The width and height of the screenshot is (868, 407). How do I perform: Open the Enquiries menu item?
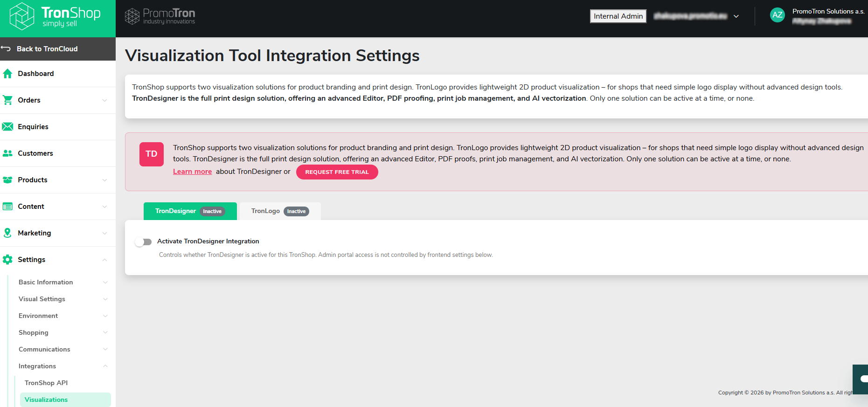58,127
